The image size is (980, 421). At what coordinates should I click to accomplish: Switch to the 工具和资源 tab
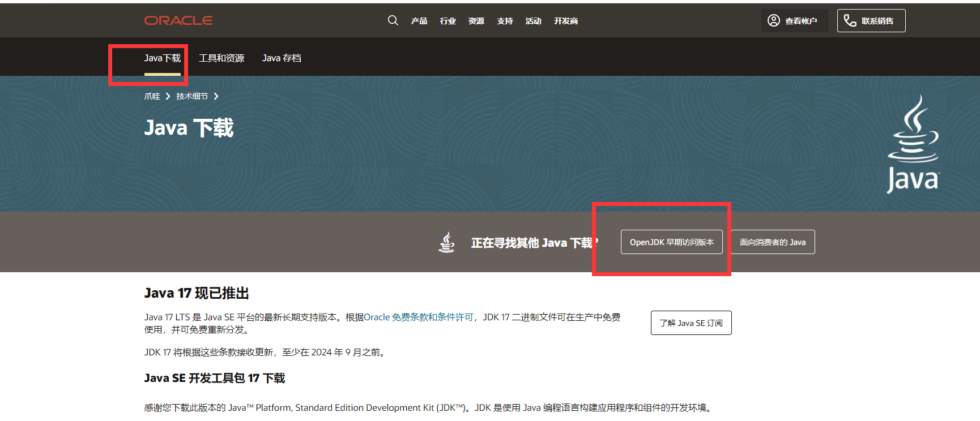(221, 58)
